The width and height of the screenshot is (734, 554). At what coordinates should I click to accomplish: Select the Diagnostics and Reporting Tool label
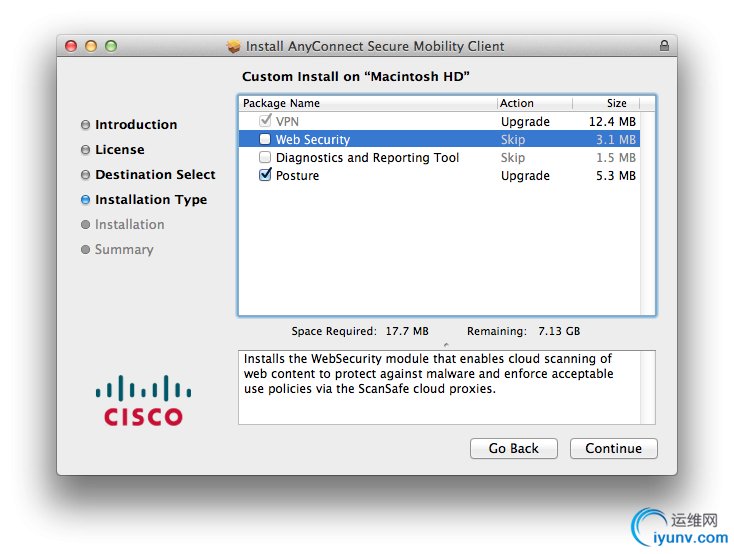(x=367, y=158)
